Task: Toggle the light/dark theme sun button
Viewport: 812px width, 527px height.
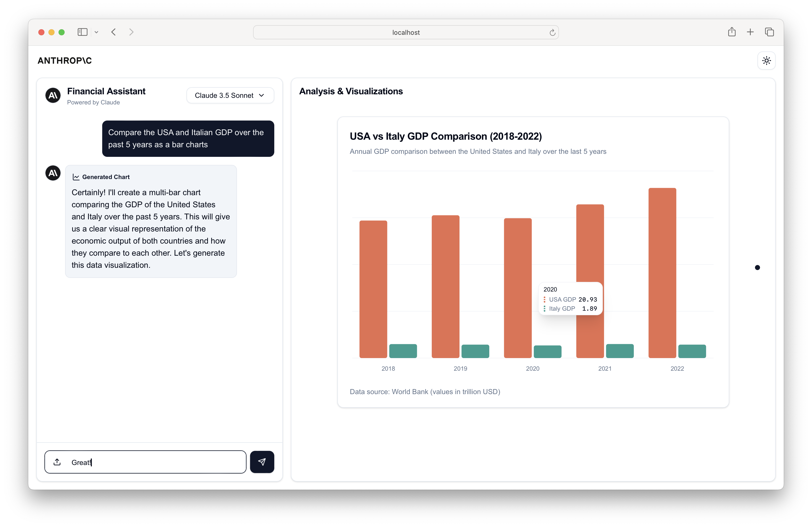Action: [x=766, y=61]
